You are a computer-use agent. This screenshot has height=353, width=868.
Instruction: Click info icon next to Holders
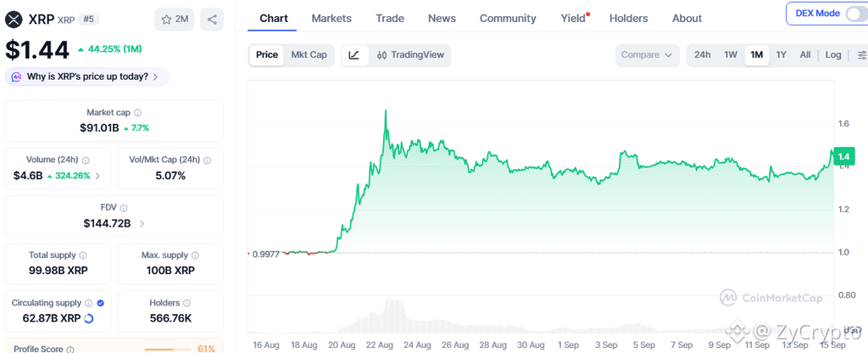pyautogui.click(x=187, y=303)
